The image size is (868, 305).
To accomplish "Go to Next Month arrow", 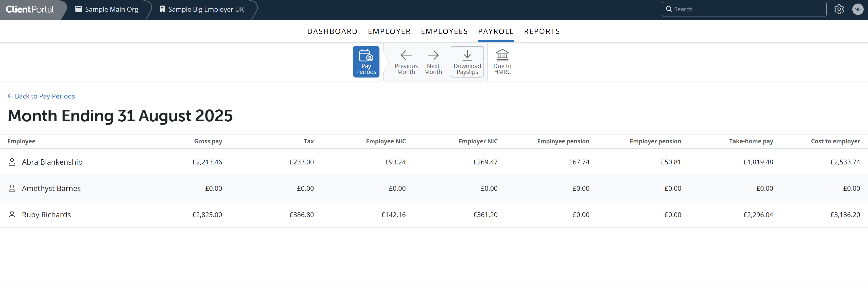I will [x=433, y=55].
